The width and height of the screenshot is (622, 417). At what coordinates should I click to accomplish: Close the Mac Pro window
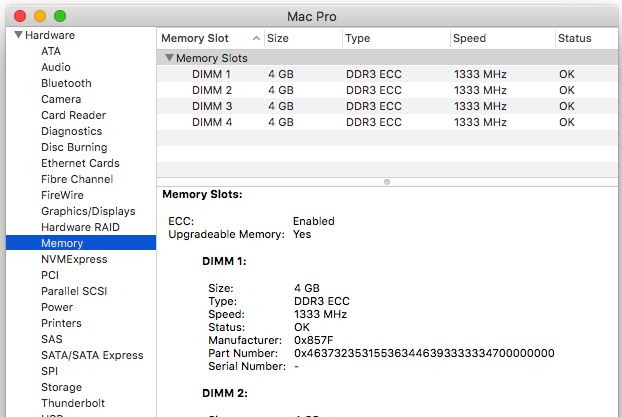click(x=20, y=16)
